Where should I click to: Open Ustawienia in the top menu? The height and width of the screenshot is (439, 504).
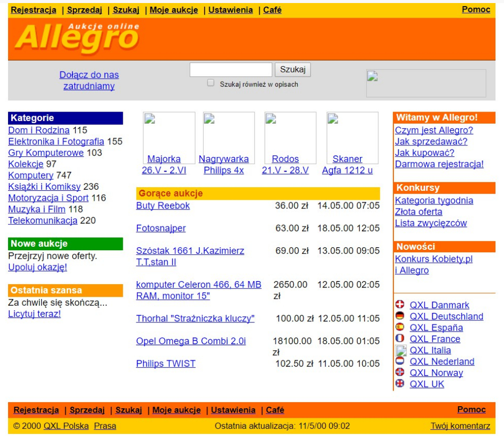tap(230, 10)
